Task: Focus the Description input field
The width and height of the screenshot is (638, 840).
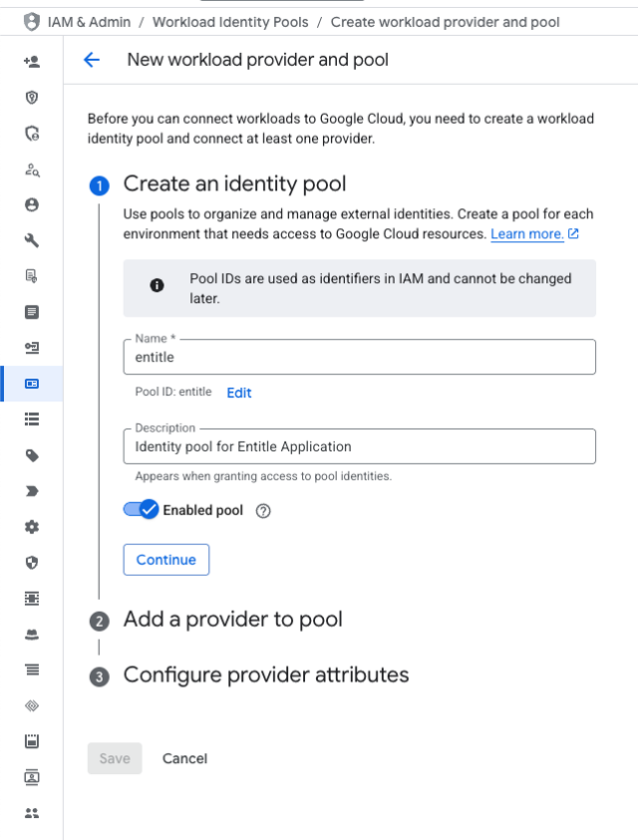Action: tap(359, 446)
